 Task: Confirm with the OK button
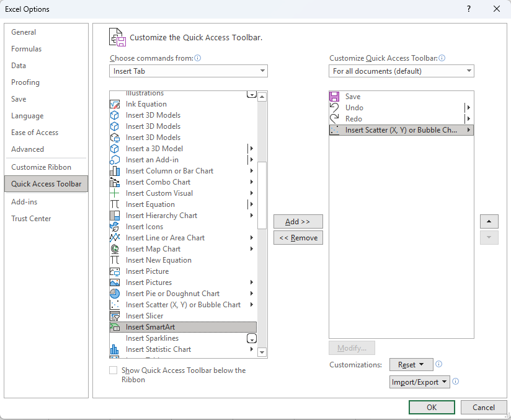pyautogui.click(x=432, y=408)
